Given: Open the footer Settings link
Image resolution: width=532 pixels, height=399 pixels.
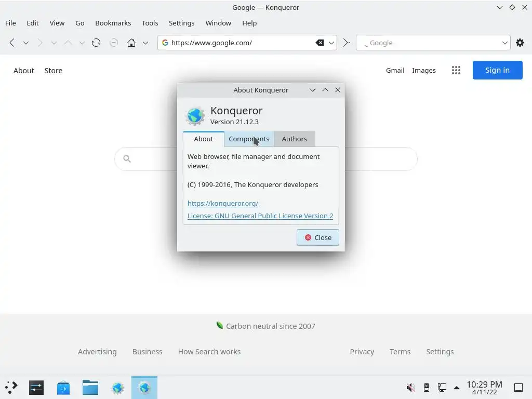Looking at the screenshot, I should tap(440, 352).
